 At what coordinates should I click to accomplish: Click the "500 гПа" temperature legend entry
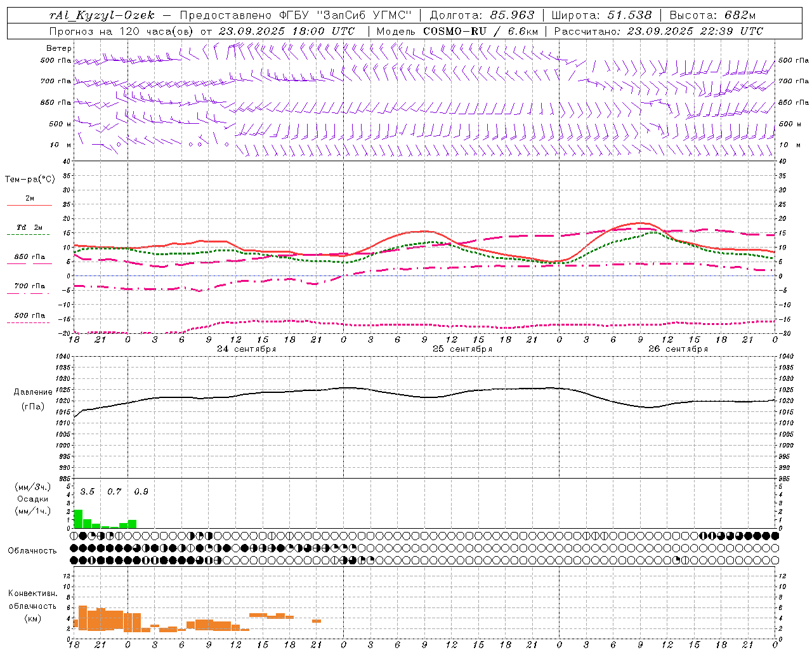29,315
